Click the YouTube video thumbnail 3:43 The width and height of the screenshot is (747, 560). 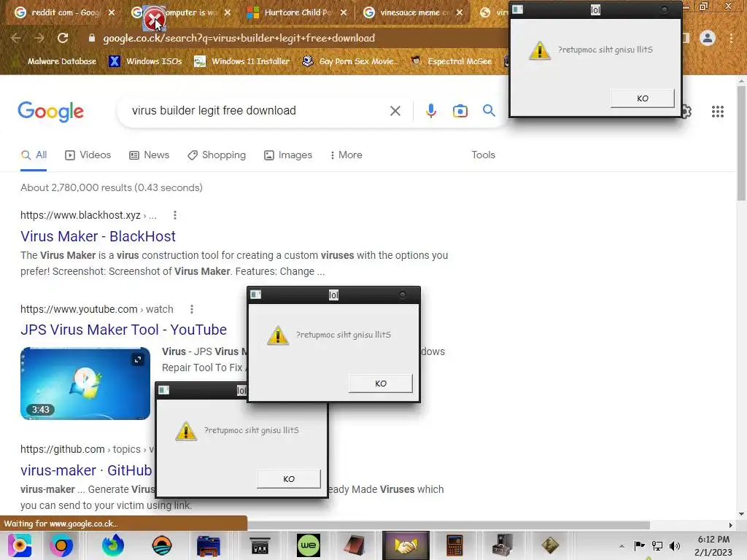click(85, 384)
